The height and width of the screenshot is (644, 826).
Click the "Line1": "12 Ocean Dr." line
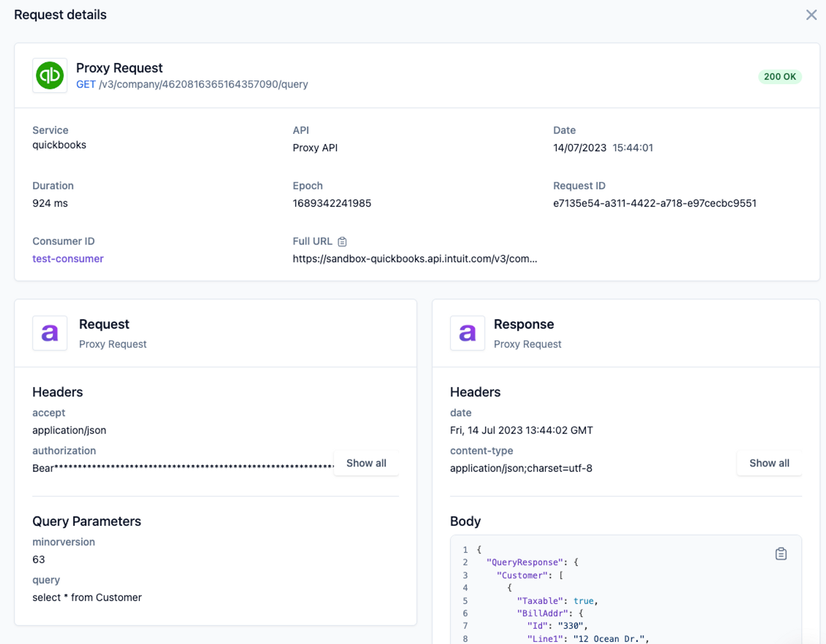pyautogui.click(x=588, y=639)
